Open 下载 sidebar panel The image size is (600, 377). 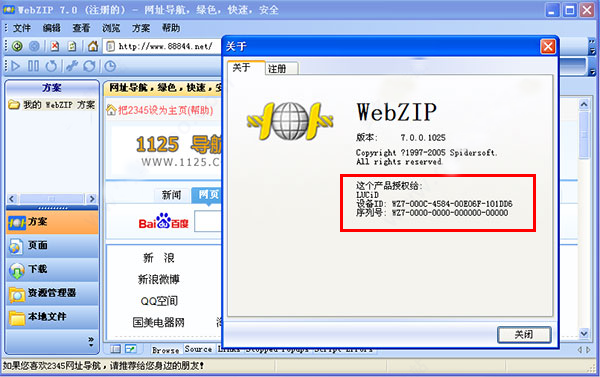pos(52,269)
